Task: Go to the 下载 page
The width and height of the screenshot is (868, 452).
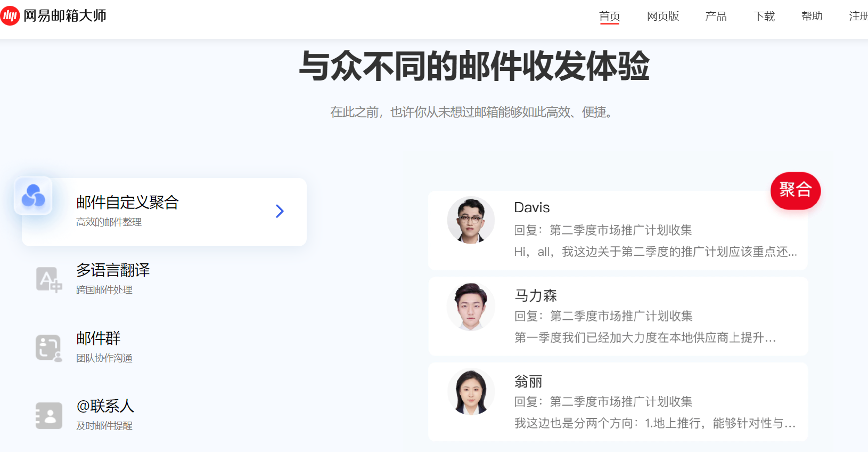Action: coord(764,17)
